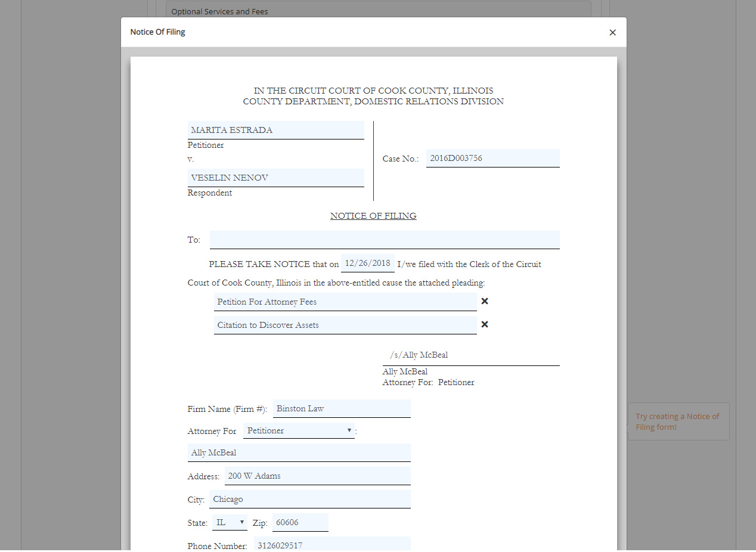This screenshot has height=552, width=756.
Task: Click the Case No. field
Action: 492,158
